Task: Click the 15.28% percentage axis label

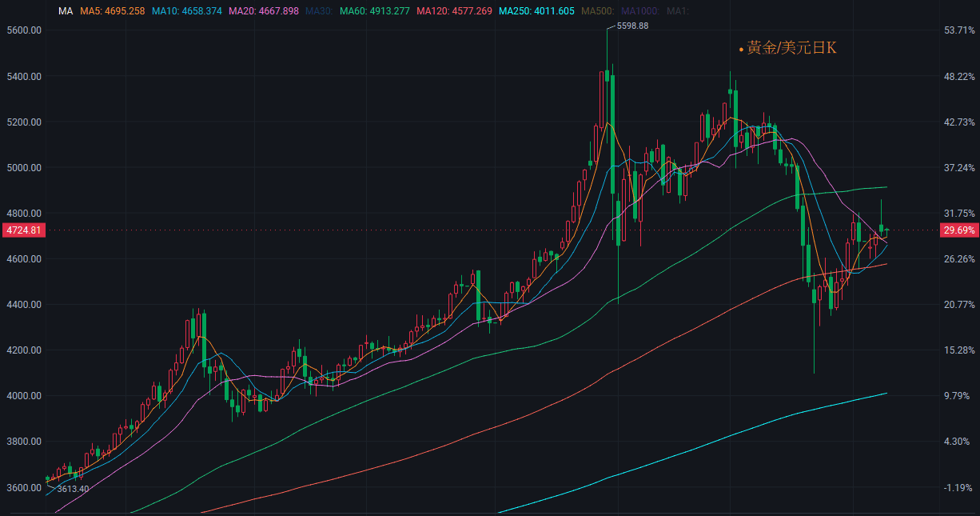Action: tap(960, 350)
